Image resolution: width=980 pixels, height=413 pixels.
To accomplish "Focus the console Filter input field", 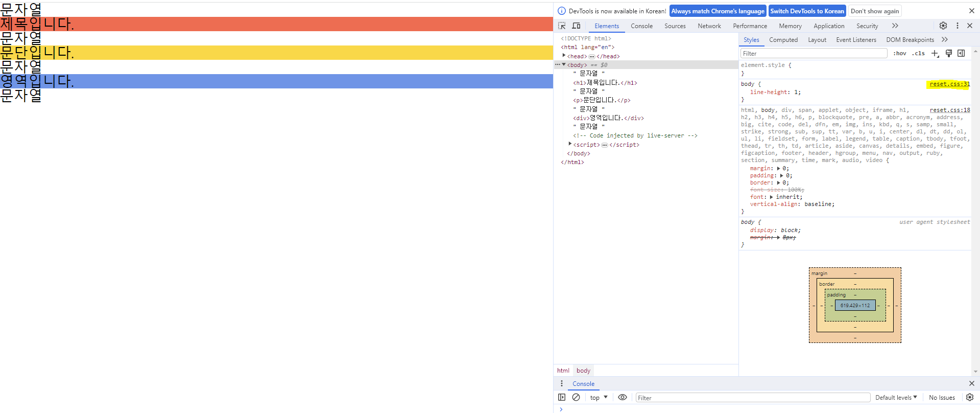I will 753,397.
